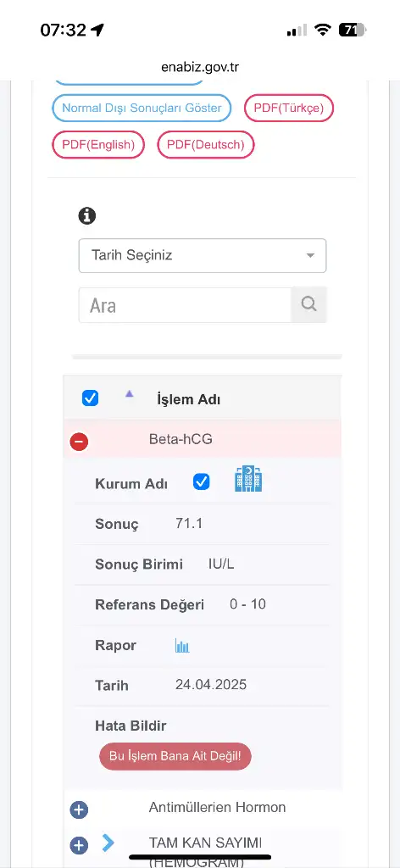Report Bu İşlem Bana Ait Değil!
400x868 pixels.
(175, 756)
